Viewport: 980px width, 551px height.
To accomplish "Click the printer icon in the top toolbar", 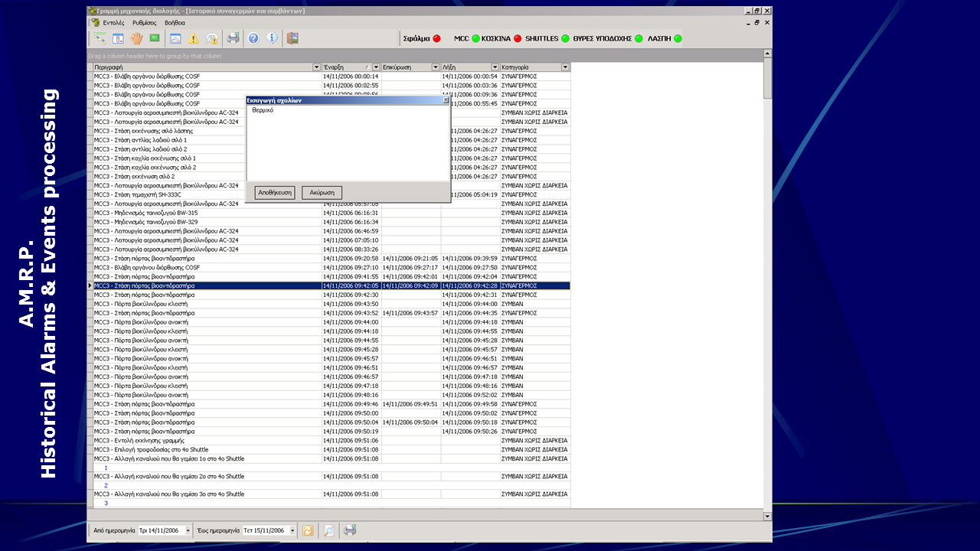I will pos(234,38).
